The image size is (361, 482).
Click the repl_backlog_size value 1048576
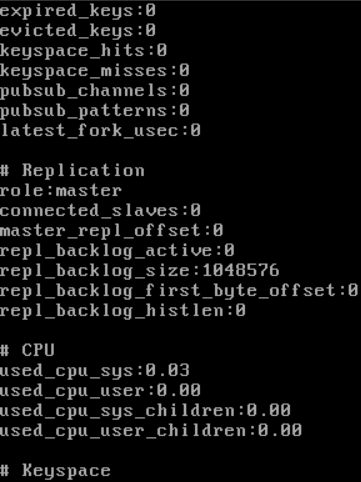(x=241, y=270)
